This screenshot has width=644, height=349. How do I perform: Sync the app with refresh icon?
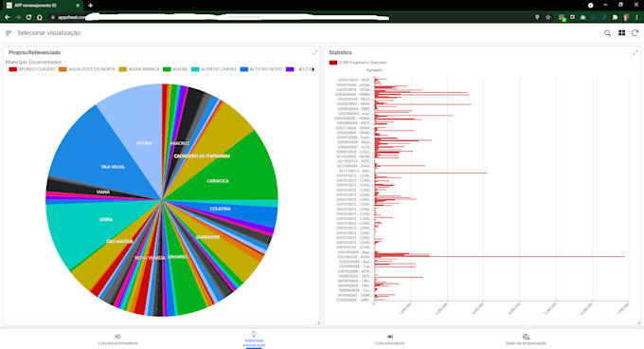point(635,33)
